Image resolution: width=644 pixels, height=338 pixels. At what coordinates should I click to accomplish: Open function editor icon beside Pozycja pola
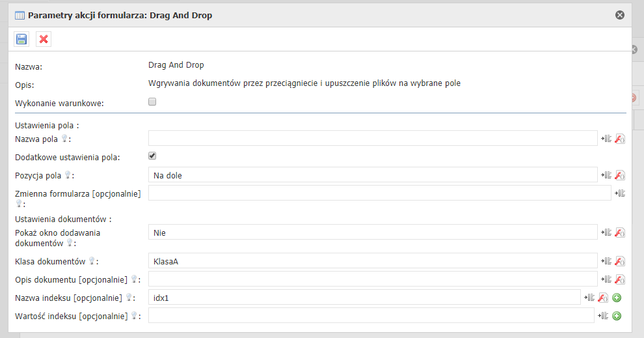(620, 175)
